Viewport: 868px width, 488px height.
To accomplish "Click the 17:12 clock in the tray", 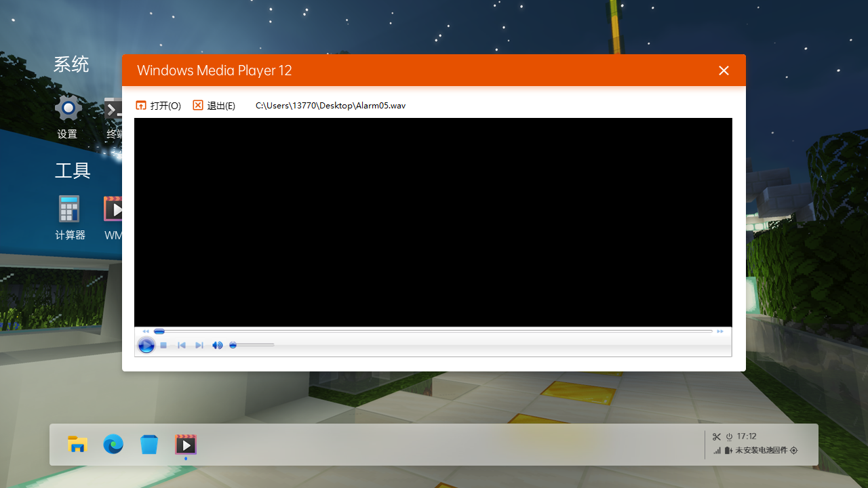I will (x=747, y=436).
